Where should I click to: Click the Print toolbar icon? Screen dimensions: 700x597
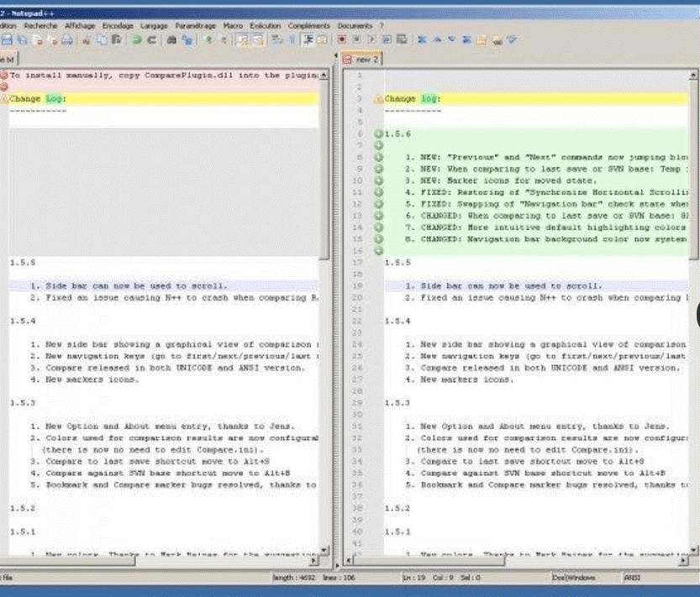[x=67, y=40]
